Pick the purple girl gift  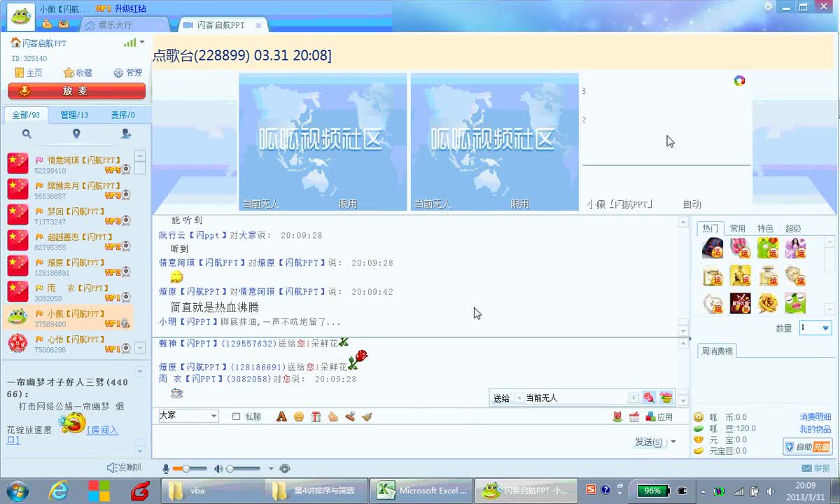pyautogui.click(x=795, y=248)
